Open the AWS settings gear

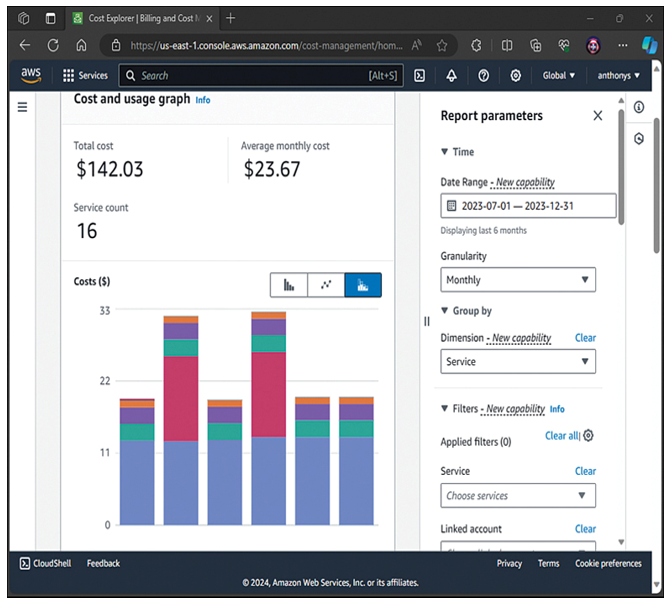point(515,76)
